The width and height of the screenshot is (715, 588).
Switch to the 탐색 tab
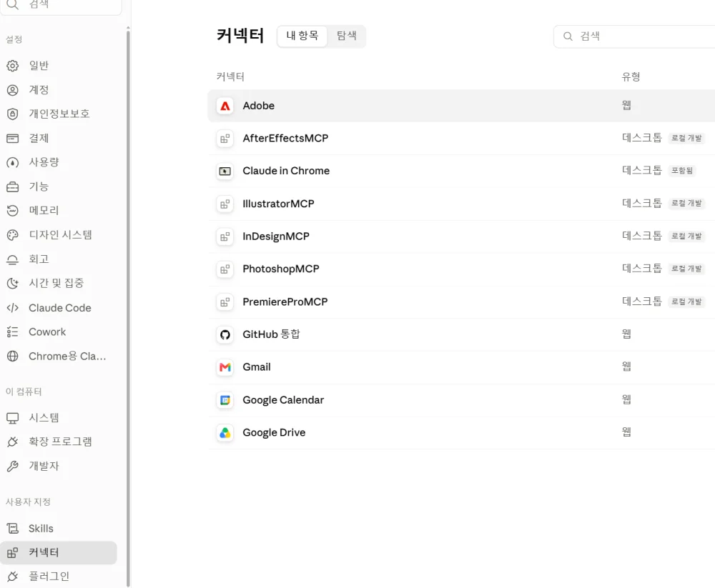(x=347, y=36)
